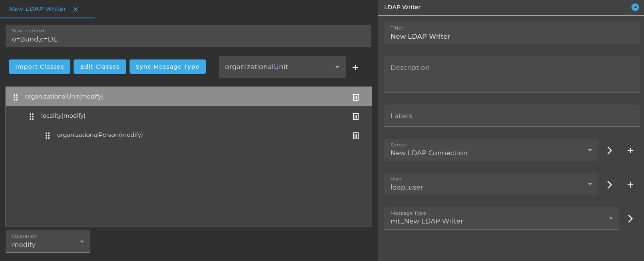Grab the drag handle of locality(modify)

(x=32, y=116)
